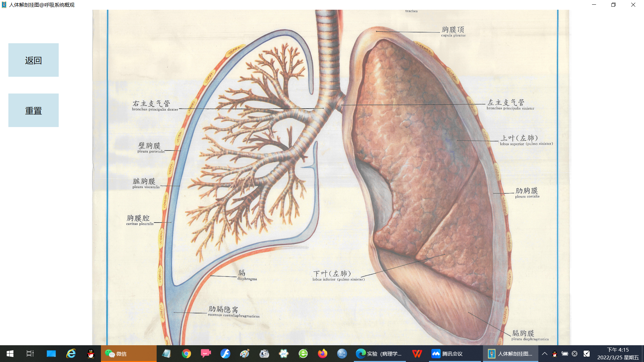The width and height of the screenshot is (644, 362).
Task: Open Internet Explorer from the taskbar
Action: (71, 354)
